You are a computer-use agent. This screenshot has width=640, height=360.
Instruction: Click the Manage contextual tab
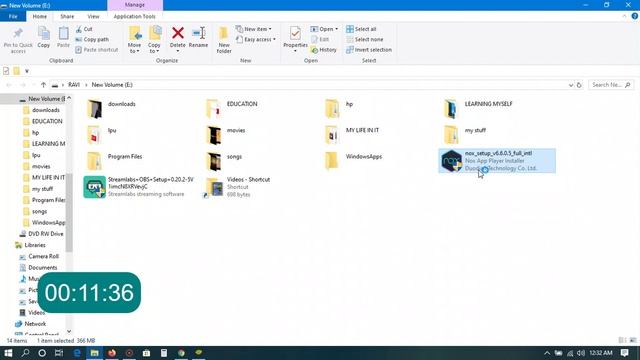[135, 5]
